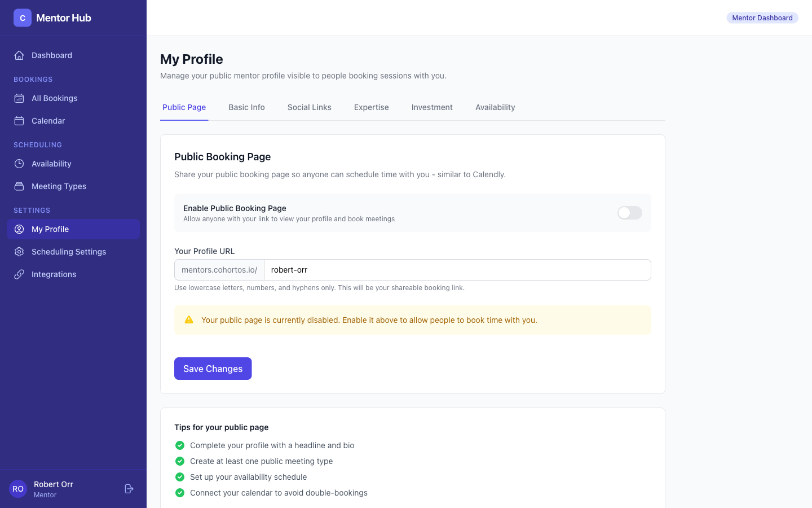Click the RO user avatar
Image resolution: width=812 pixels, height=508 pixels.
pyautogui.click(x=18, y=489)
